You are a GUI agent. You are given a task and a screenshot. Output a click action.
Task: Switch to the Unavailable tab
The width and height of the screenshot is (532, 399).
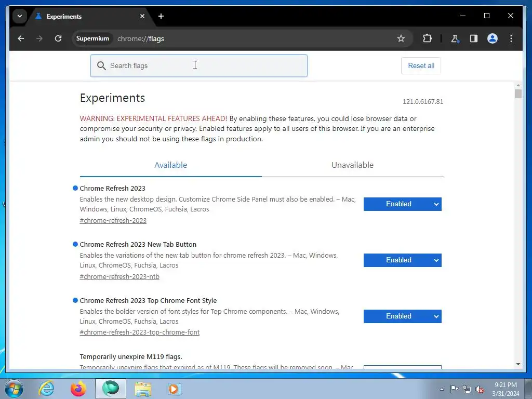click(x=353, y=165)
